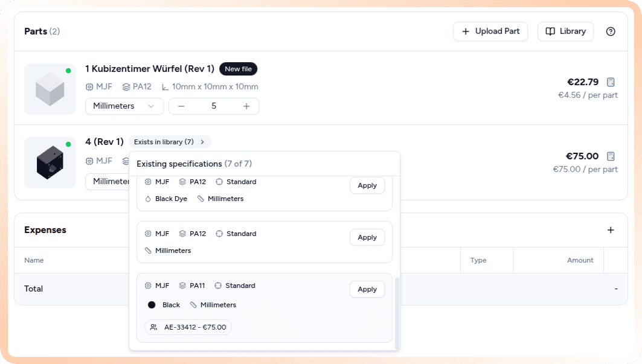642x364 pixels.
Task: Decrease quantity with the minus stepper
Action: pos(181,106)
